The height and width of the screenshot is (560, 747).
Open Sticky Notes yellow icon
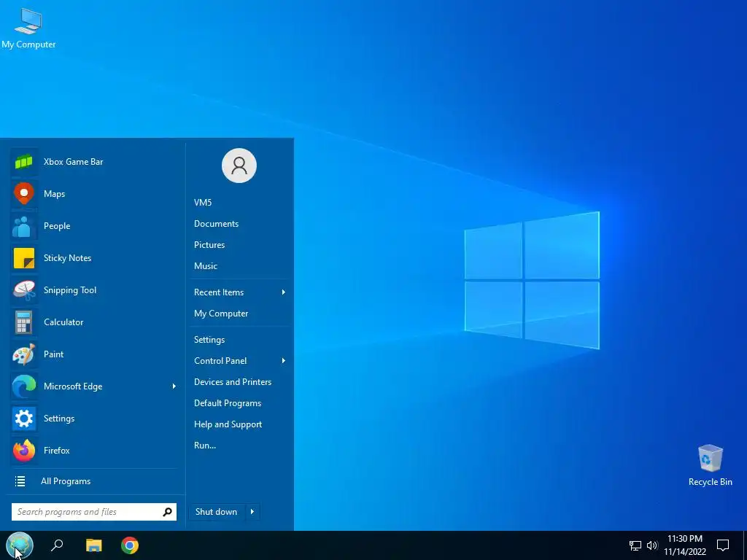[x=24, y=258]
